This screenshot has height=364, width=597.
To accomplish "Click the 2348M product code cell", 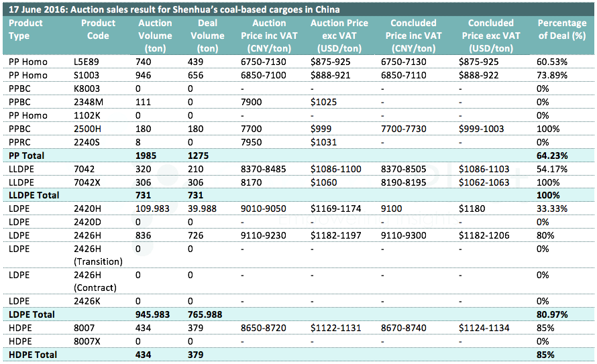I will pyautogui.click(x=87, y=102).
